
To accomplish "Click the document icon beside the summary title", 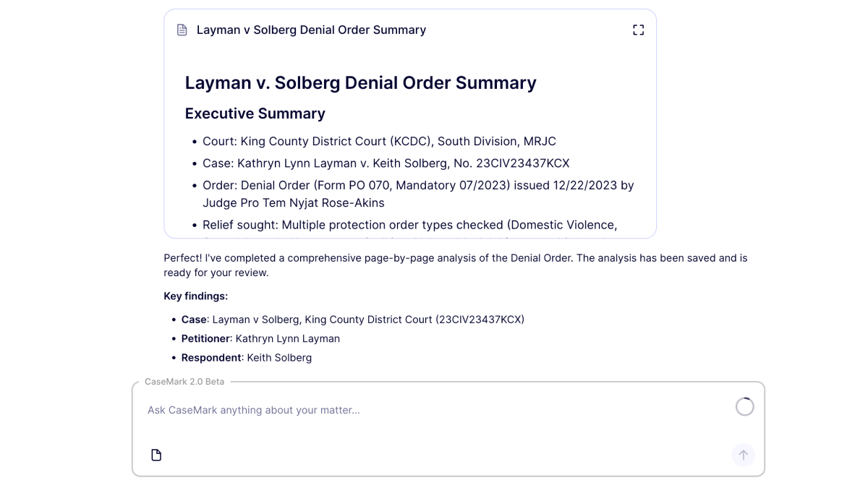I will (182, 30).
